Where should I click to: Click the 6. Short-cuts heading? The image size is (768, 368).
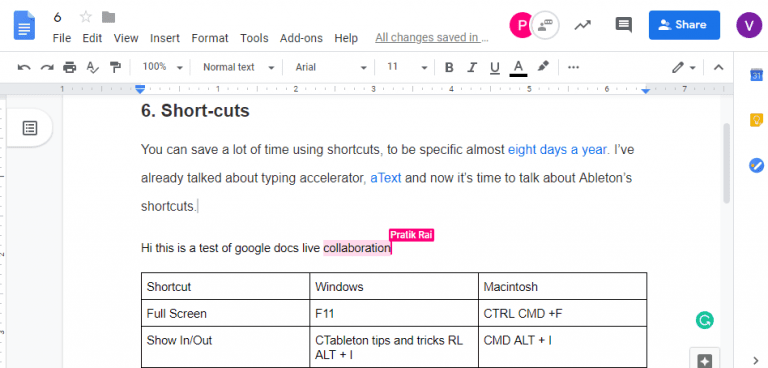[x=195, y=111]
